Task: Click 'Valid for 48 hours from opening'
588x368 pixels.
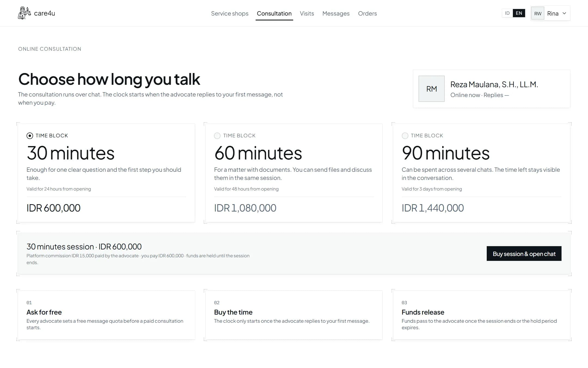Action: (246, 189)
